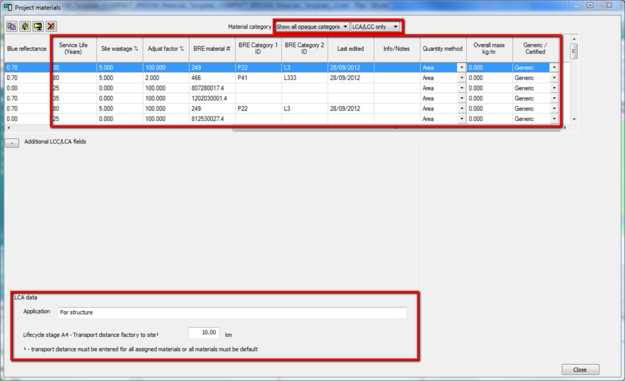Click the BRE material # column header
Image resolution: width=625 pixels, height=381 pixels.
click(212, 49)
